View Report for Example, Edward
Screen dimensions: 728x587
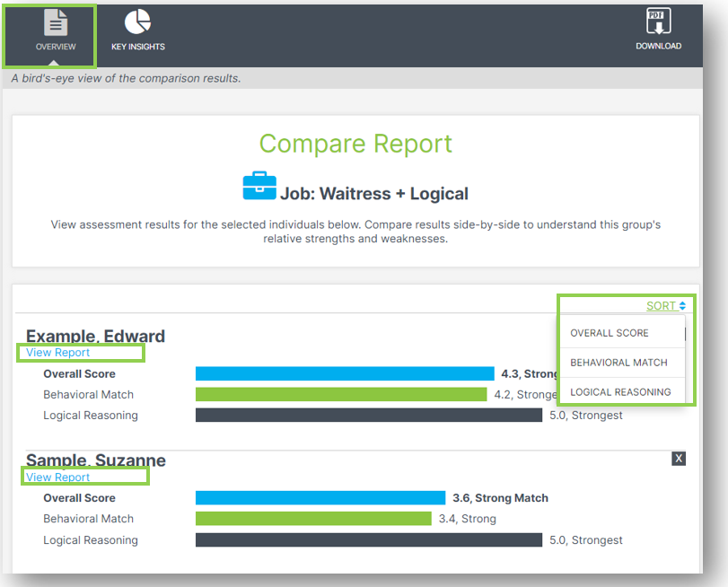click(x=56, y=353)
